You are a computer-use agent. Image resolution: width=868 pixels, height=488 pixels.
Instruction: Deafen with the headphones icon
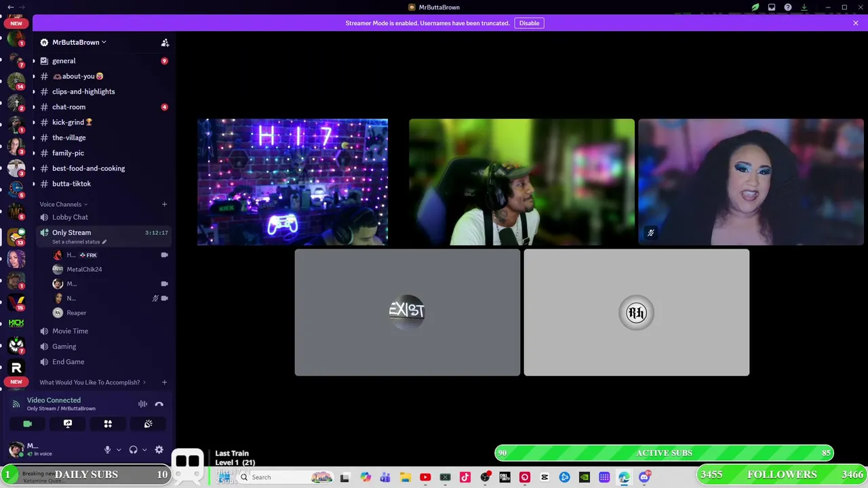(x=133, y=449)
